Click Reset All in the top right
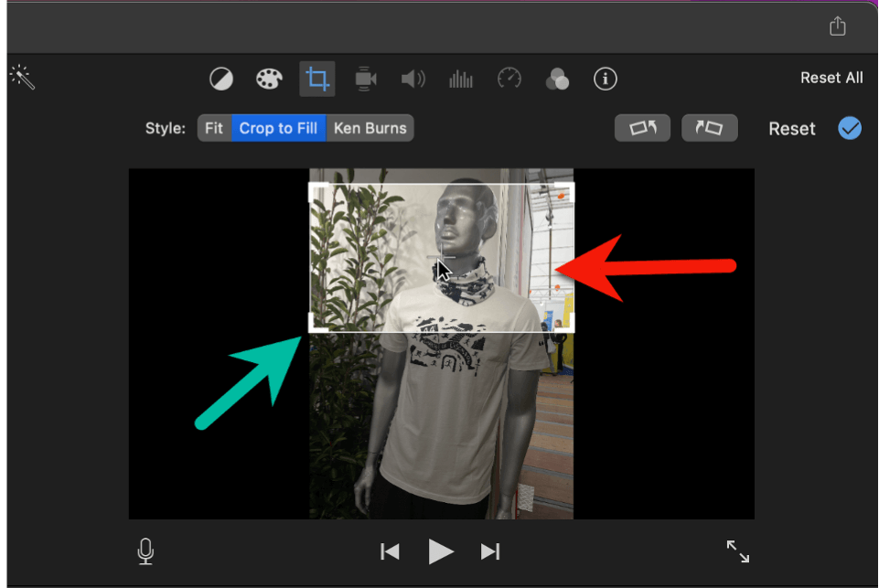Viewport: 879px width, 588px height. [831, 77]
